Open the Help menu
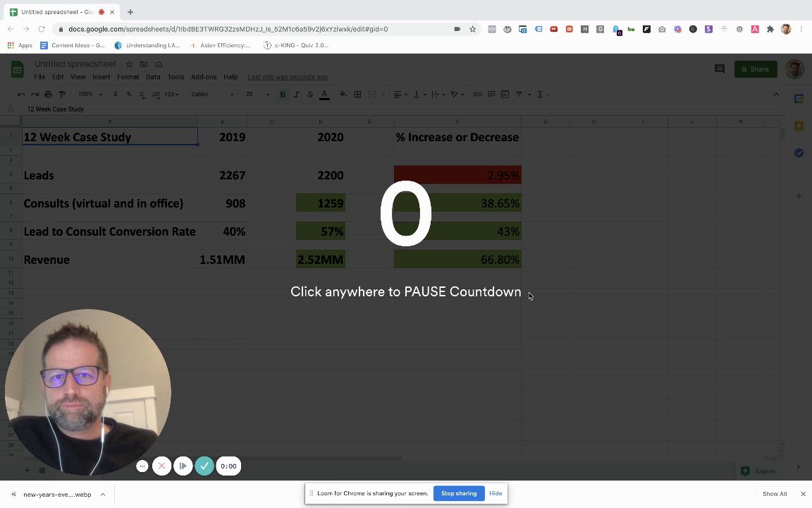Screen dimensions: 812x508 coord(230,77)
